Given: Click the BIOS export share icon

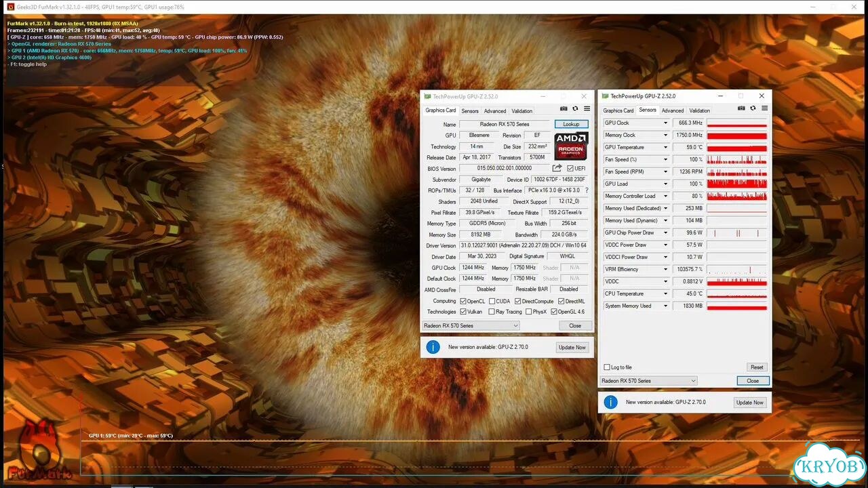Looking at the screenshot, I should [557, 168].
